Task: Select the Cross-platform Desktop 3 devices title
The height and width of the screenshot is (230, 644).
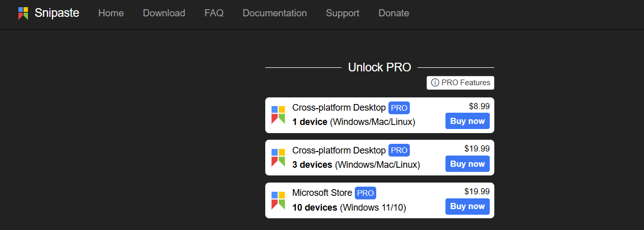Action: (339, 150)
